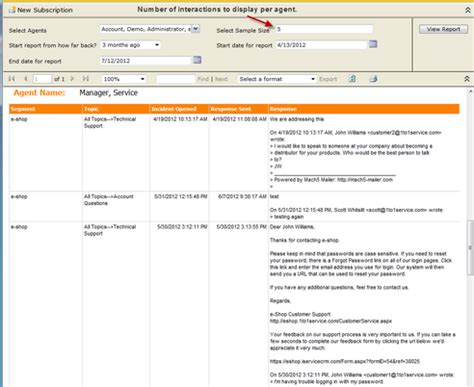Click the 6/7/2012 9:38:17 AM response cell
474x387 pixels.
pyautogui.click(x=242, y=196)
